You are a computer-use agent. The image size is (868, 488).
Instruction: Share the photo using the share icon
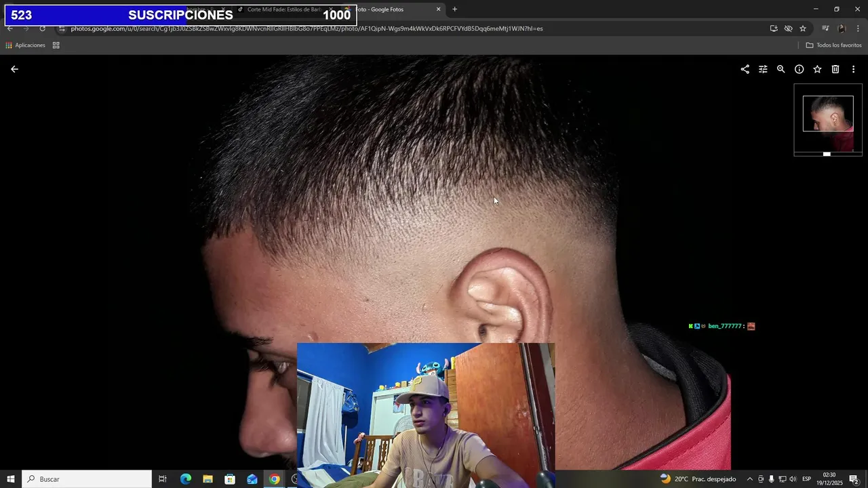coord(745,69)
